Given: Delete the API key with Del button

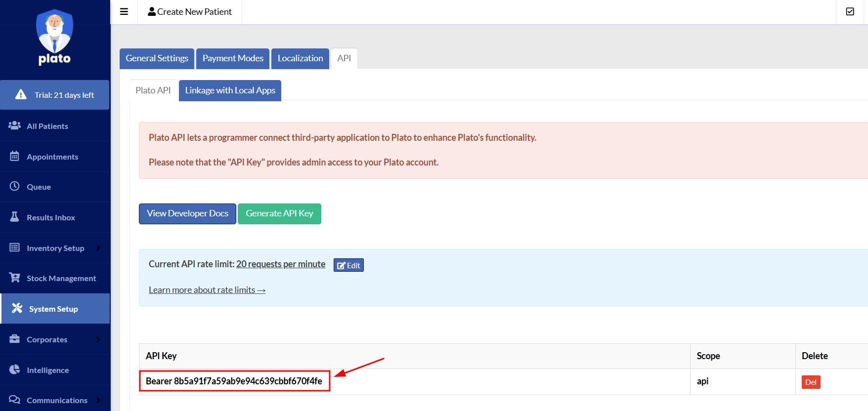Looking at the screenshot, I should (811, 382).
